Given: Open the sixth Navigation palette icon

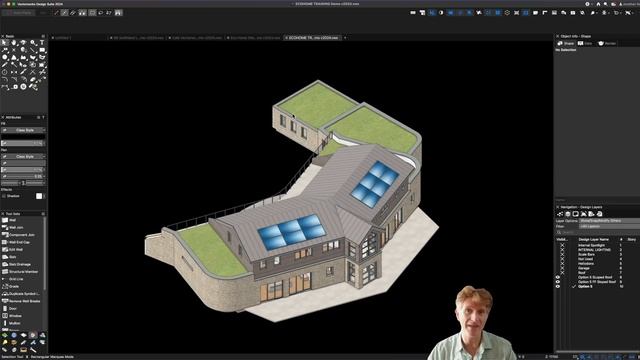Looking at the screenshot, I should point(600,214).
